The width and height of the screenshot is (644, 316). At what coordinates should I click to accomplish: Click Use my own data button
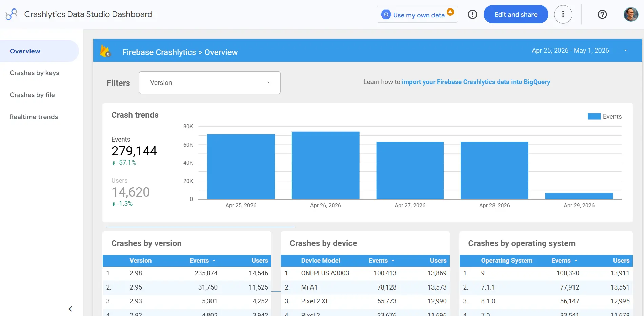pos(417,15)
